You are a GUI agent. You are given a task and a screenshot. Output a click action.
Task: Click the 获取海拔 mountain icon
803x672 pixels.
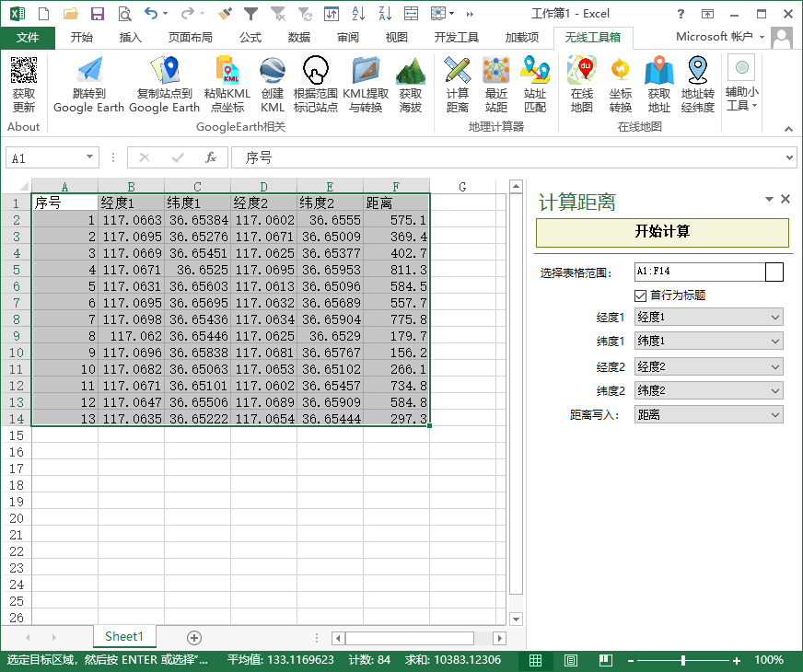[x=411, y=70]
